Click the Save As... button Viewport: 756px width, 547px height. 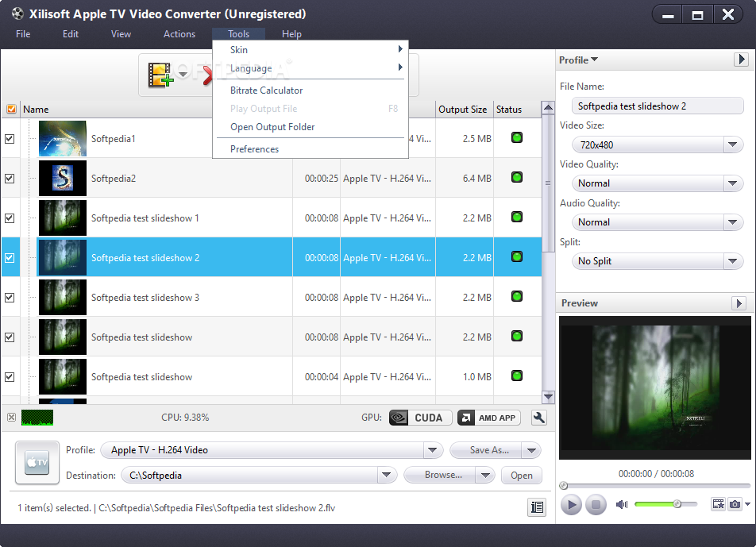click(x=487, y=450)
